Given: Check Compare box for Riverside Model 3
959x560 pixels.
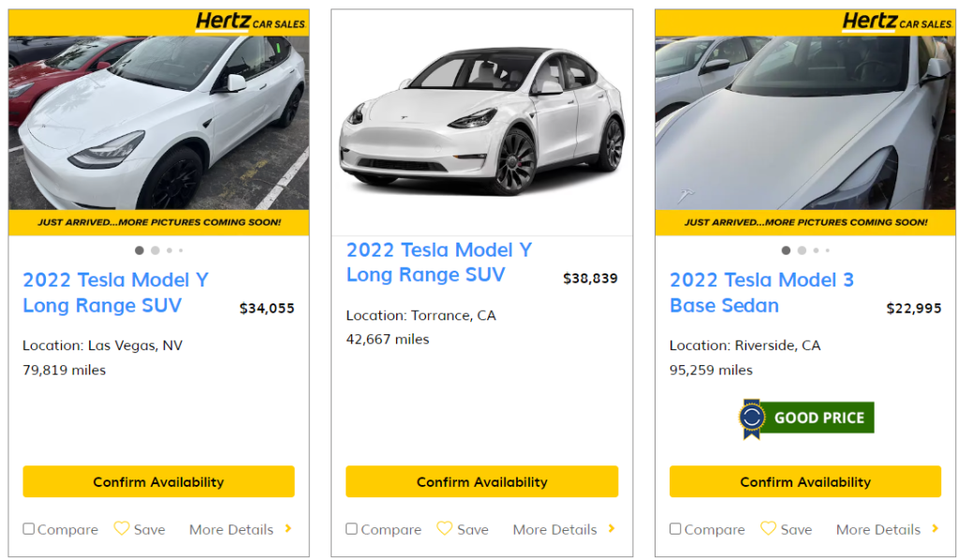Looking at the screenshot, I should pos(675,529).
